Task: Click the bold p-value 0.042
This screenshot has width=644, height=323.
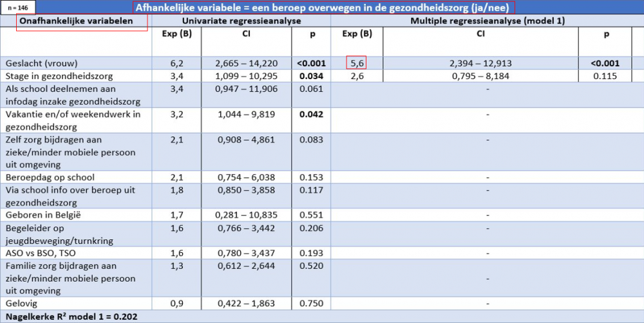Action: pos(312,114)
